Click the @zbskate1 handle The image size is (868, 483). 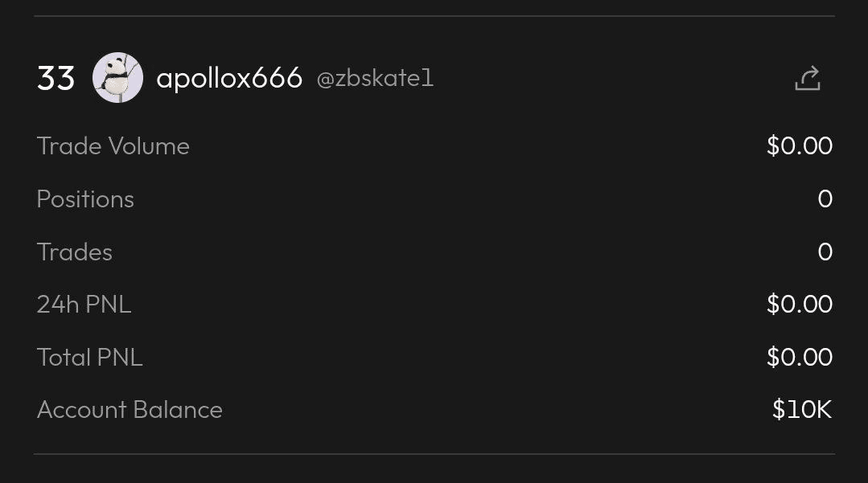pyautogui.click(x=375, y=79)
